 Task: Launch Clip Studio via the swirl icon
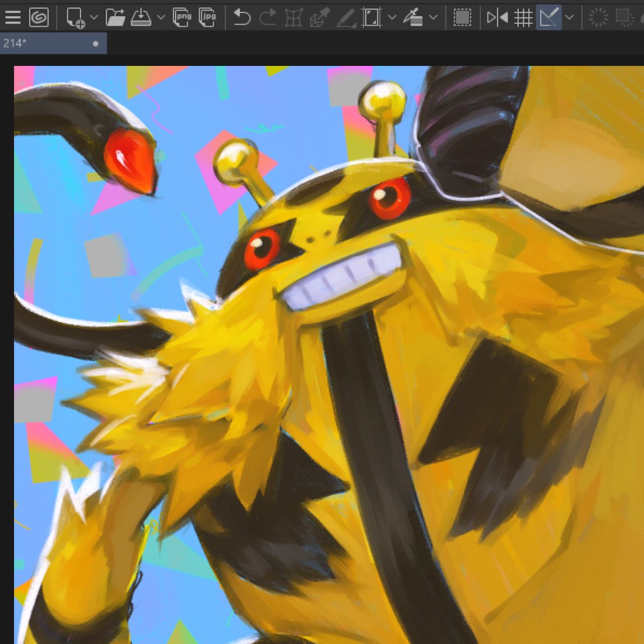coord(39,18)
